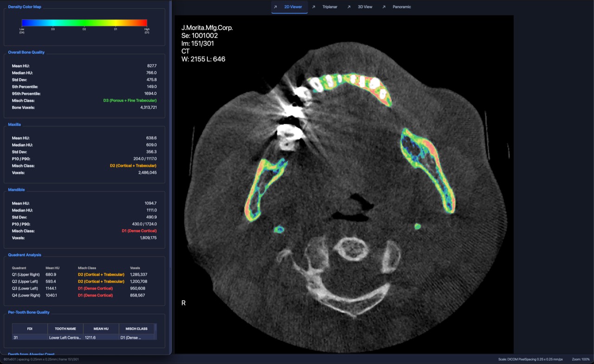
Task: Switch to the 3D View tab
Action: (361, 7)
